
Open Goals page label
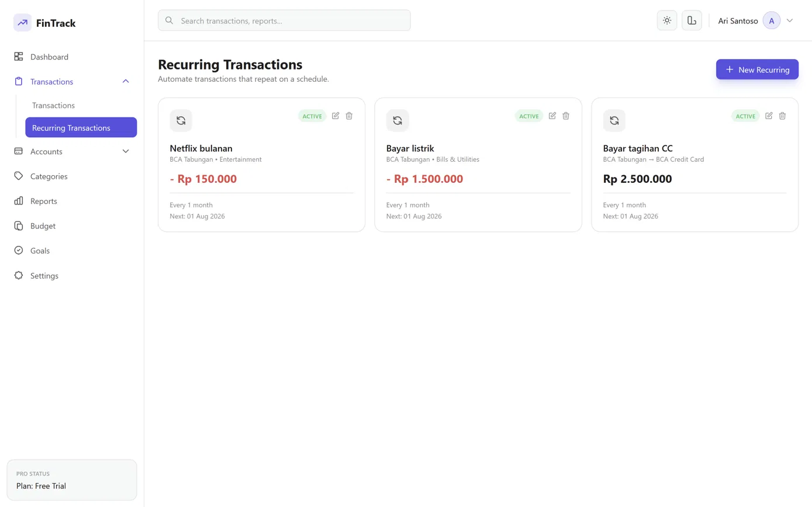coord(40,251)
